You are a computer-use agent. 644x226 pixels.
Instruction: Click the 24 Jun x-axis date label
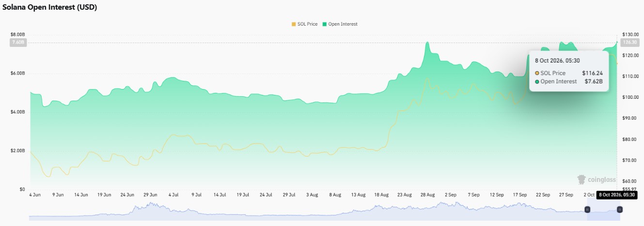pyautogui.click(x=127, y=195)
